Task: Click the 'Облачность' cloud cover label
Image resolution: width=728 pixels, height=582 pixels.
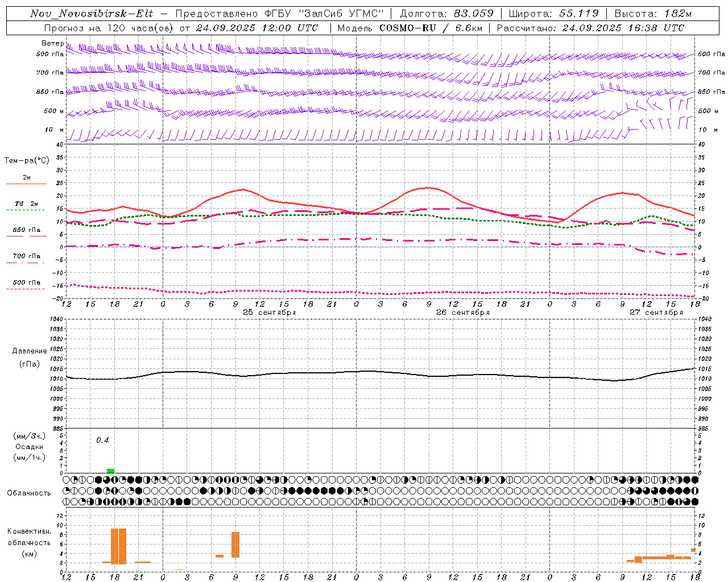Action: click(x=29, y=493)
